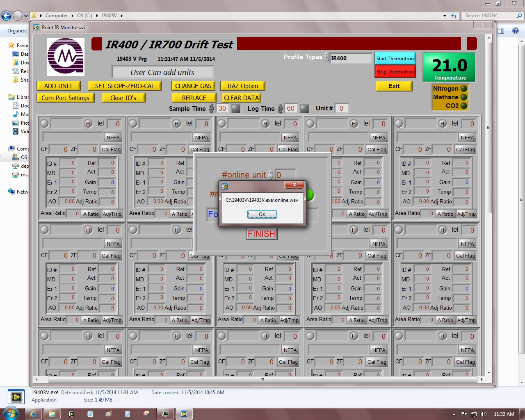Click the volume icon in system tray

[x=484, y=414]
